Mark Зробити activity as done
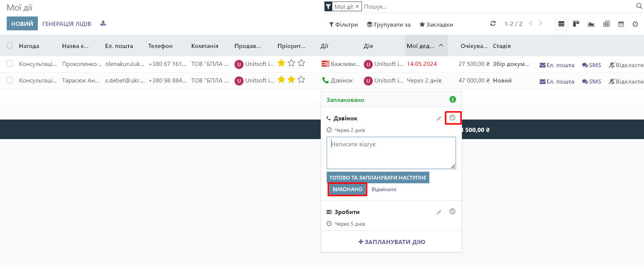This screenshot has width=644, height=265. point(452,211)
